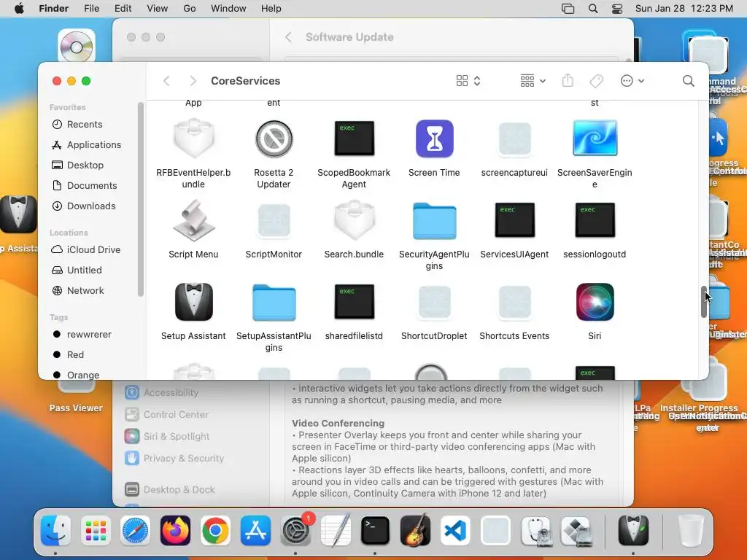The image size is (747, 560).
Task: Click Accessibility in System Settings sidebar
Action: coord(162,392)
